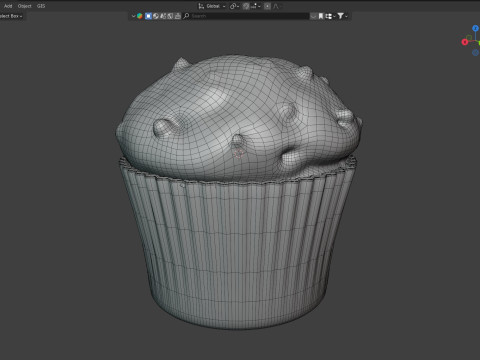Toggle proportional editing button
Viewport: 480px width, 360px height.
click(x=267, y=6)
